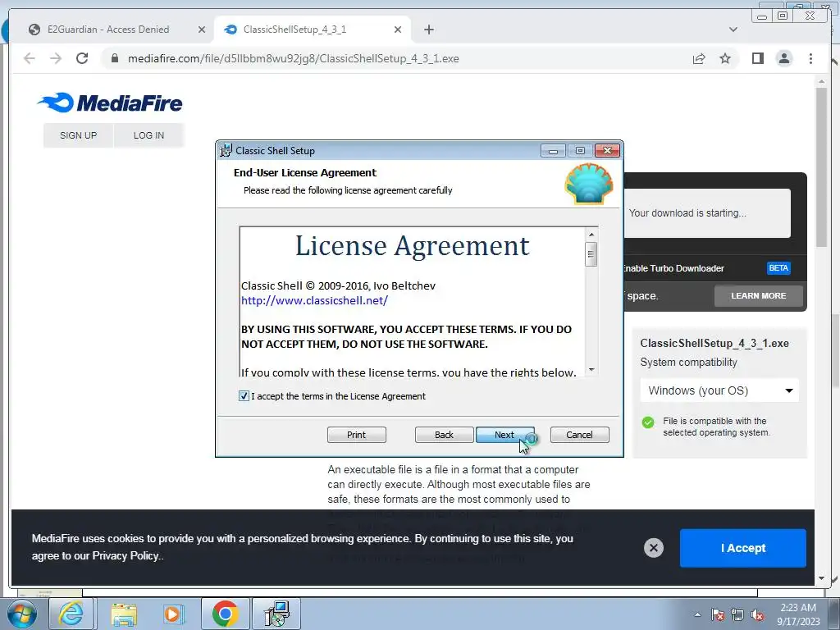Expand the Windows (your OS) dropdown
The height and width of the screenshot is (630, 840).
(x=719, y=390)
